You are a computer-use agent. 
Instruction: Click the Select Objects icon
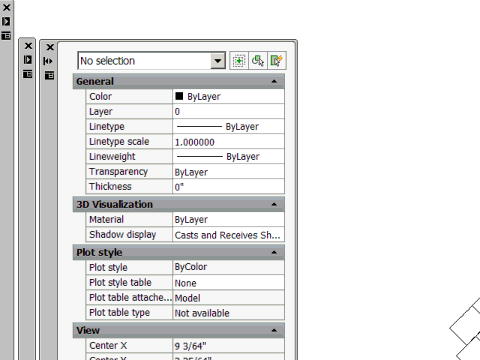click(x=258, y=61)
